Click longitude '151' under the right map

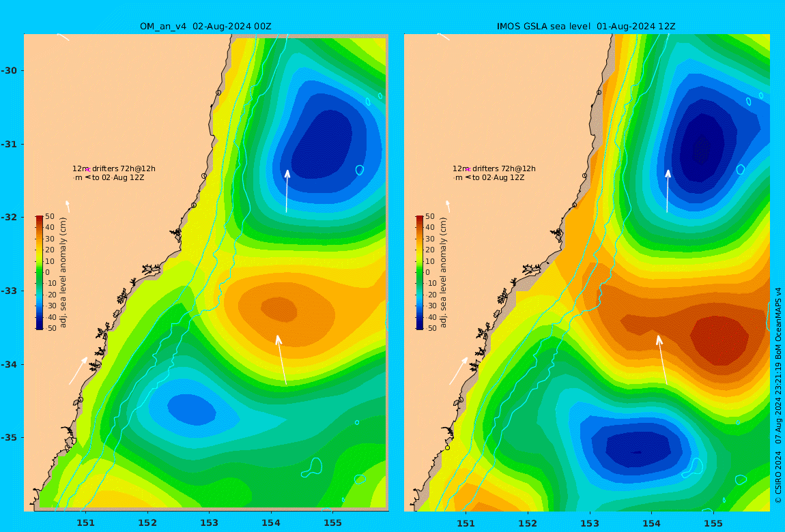tap(466, 523)
